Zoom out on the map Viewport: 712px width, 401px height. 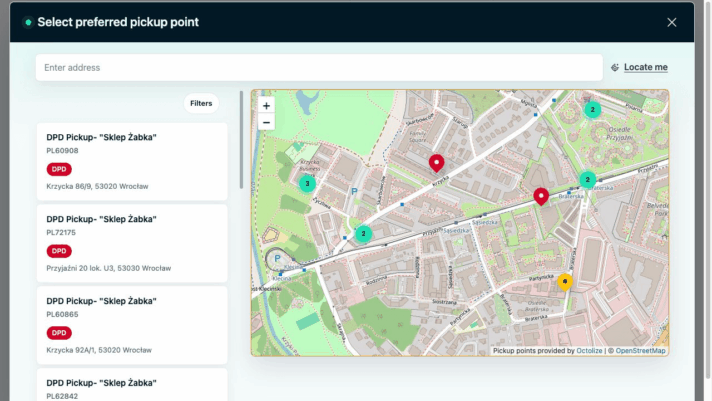coord(266,123)
